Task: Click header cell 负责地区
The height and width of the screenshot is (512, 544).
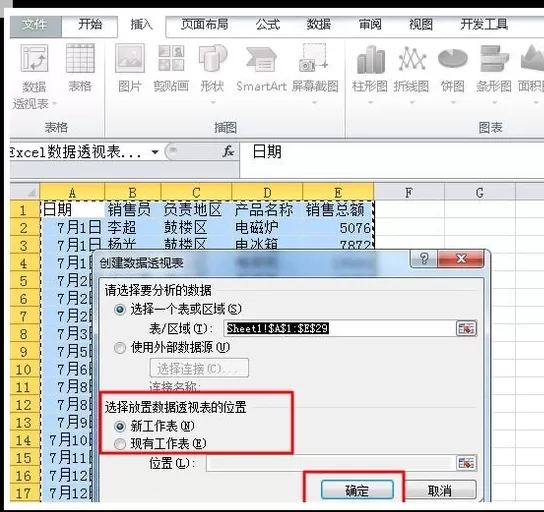Action: tap(196, 210)
